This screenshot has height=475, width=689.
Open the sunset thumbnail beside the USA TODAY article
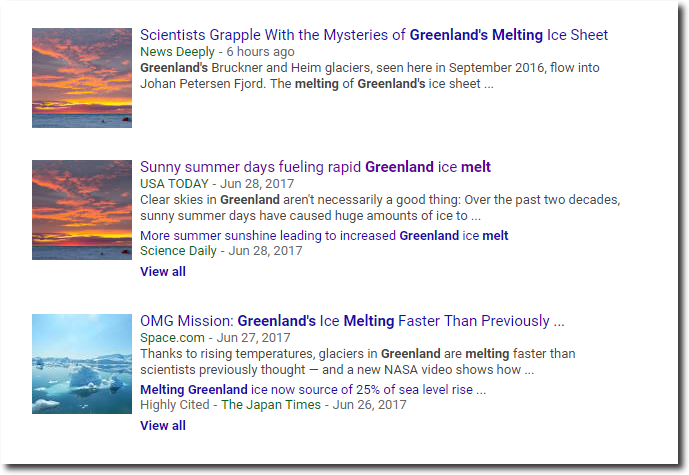pyautogui.click(x=82, y=210)
